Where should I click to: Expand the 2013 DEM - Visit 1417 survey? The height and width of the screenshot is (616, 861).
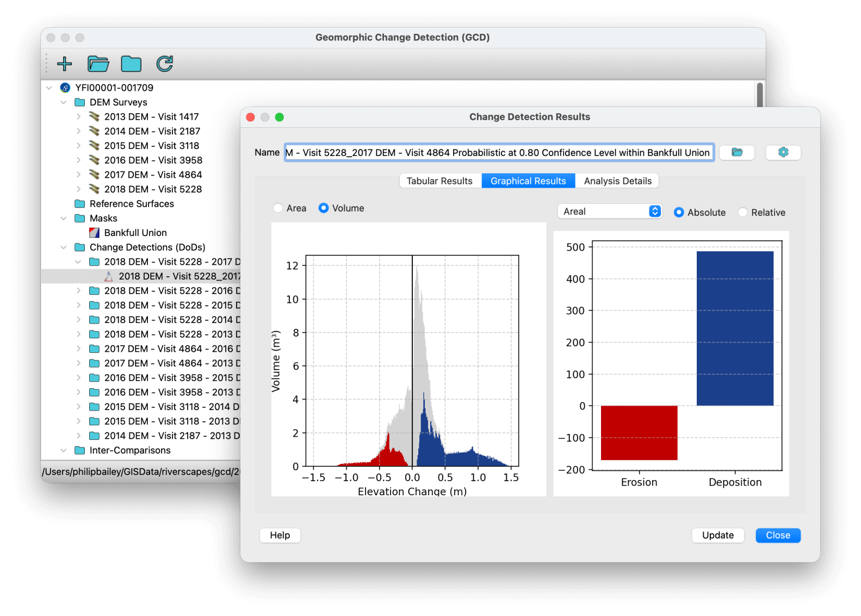pyautogui.click(x=78, y=116)
